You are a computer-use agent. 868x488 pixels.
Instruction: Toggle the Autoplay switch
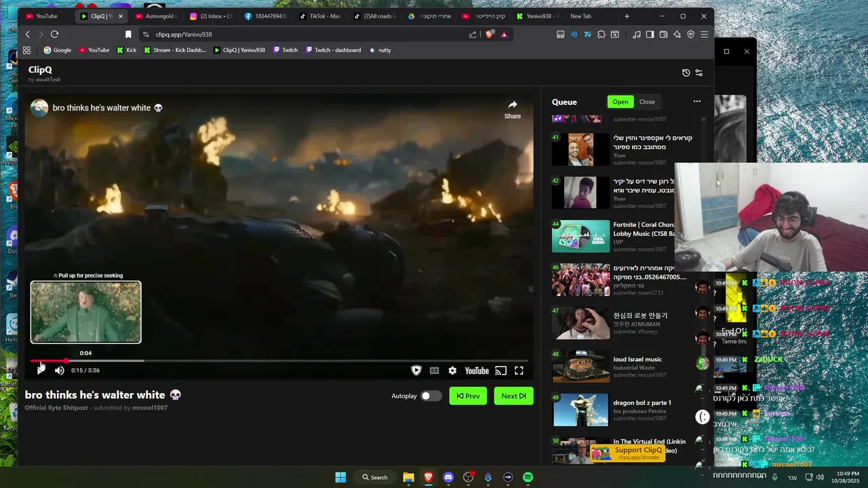point(431,396)
